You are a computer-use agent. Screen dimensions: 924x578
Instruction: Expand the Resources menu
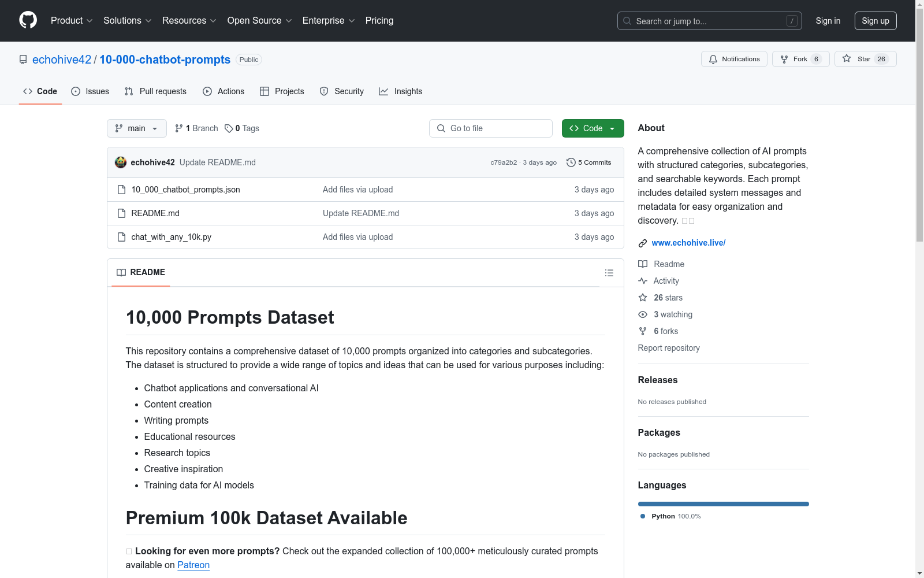(189, 20)
